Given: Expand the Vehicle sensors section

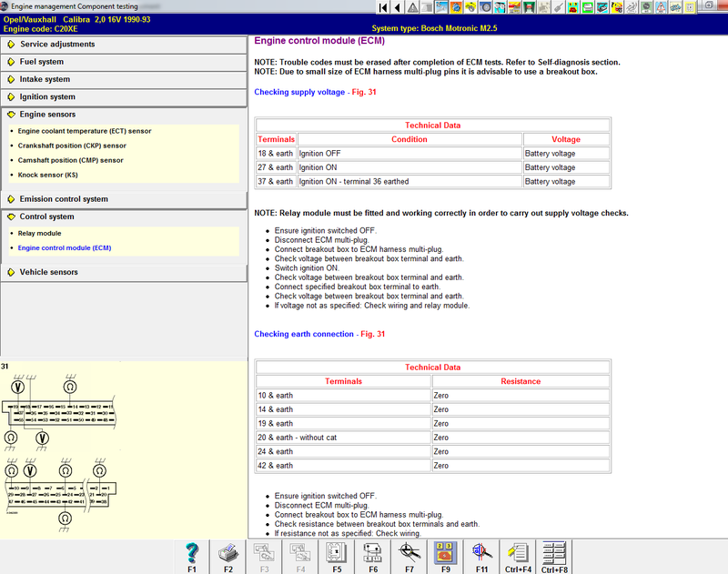Looking at the screenshot, I should [124, 272].
